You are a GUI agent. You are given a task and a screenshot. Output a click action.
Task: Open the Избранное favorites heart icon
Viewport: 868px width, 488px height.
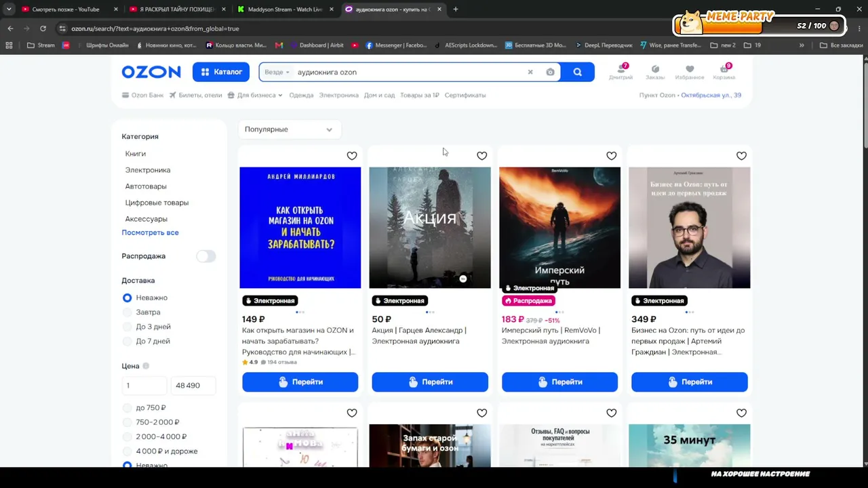[x=690, y=72]
